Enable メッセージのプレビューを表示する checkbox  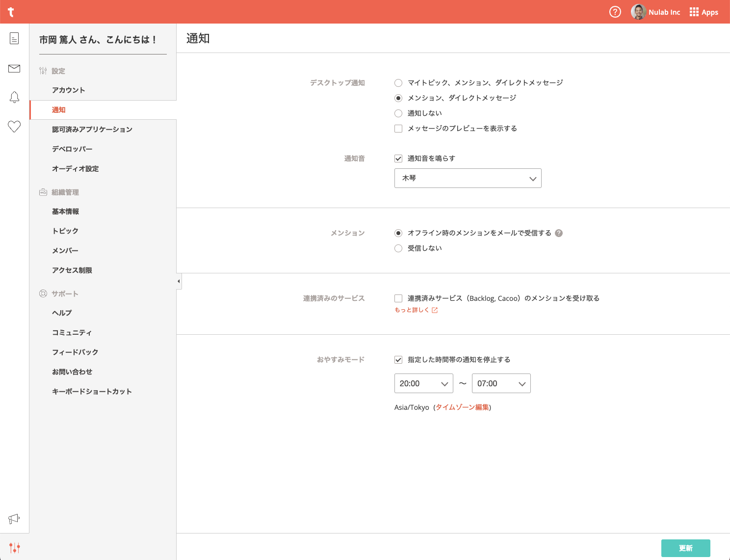point(398,129)
